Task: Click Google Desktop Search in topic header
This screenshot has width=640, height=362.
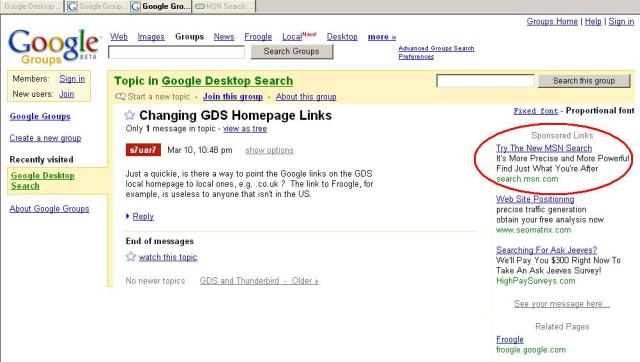Action: click(227, 81)
